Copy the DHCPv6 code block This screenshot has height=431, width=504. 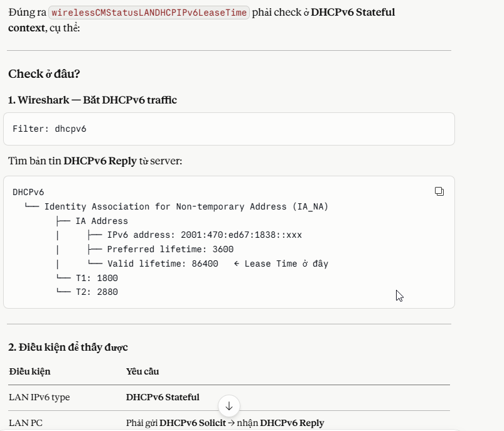pyautogui.click(x=439, y=191)
